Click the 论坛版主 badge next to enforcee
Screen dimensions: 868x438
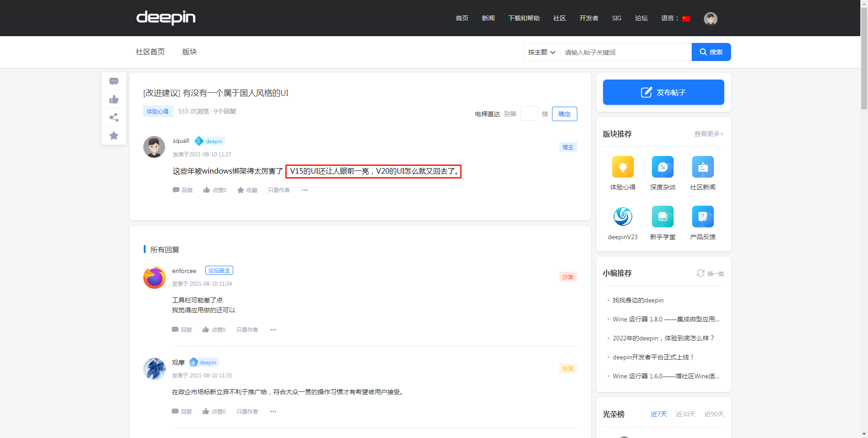[x=219, y=271]
